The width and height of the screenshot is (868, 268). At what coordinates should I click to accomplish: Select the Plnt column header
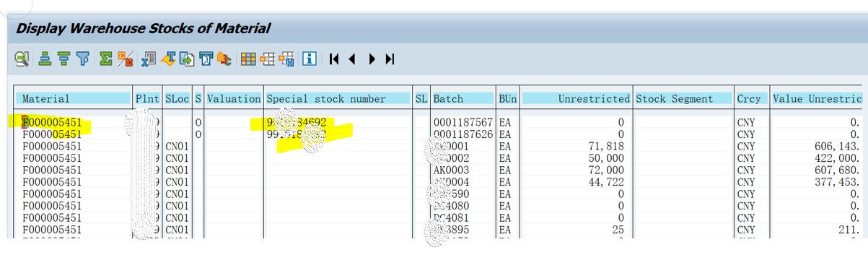click(x=148, y=99)
